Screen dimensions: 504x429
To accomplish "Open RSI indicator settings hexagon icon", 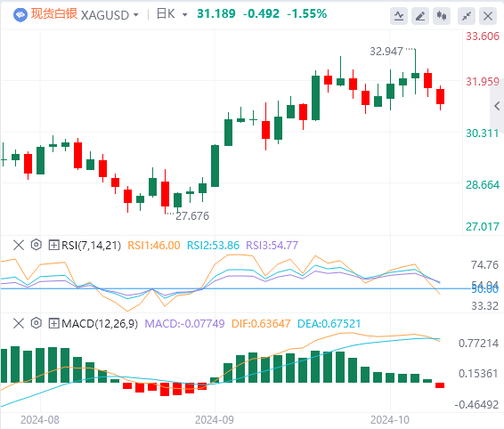I will click(37, 245).
